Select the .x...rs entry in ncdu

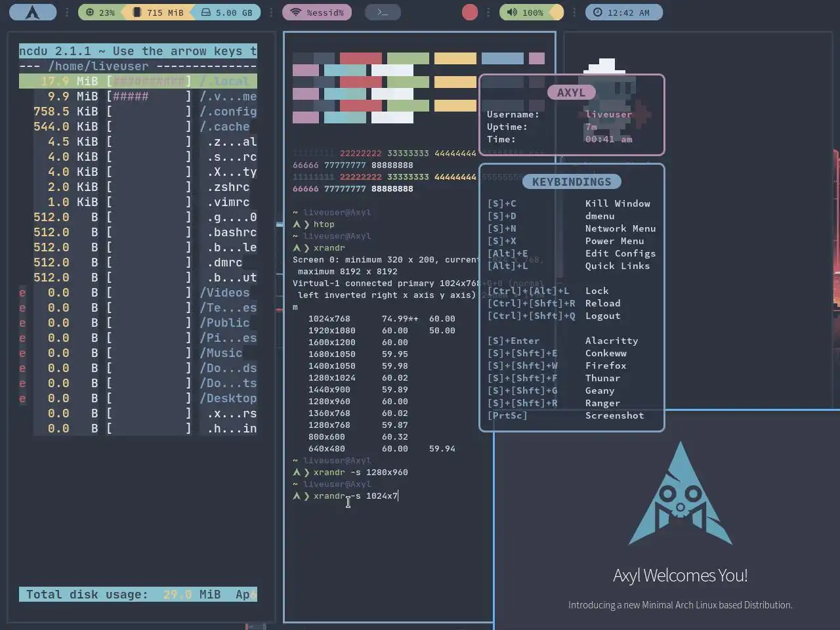point(138,413)
